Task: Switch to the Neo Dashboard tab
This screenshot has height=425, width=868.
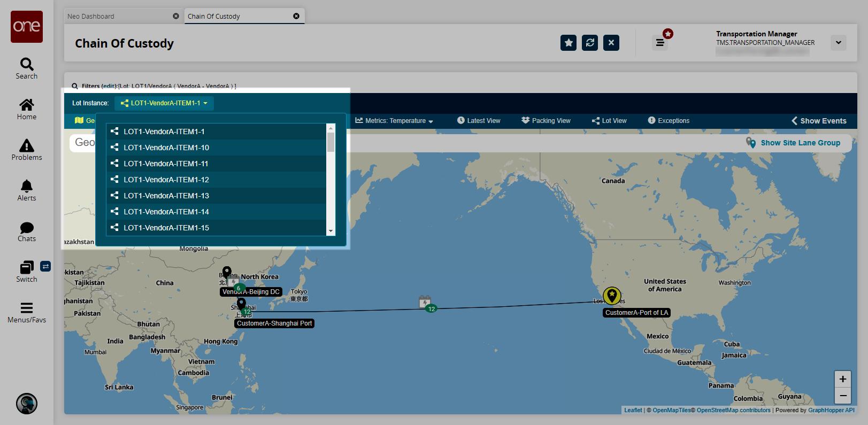Action: tap(123, 16)
